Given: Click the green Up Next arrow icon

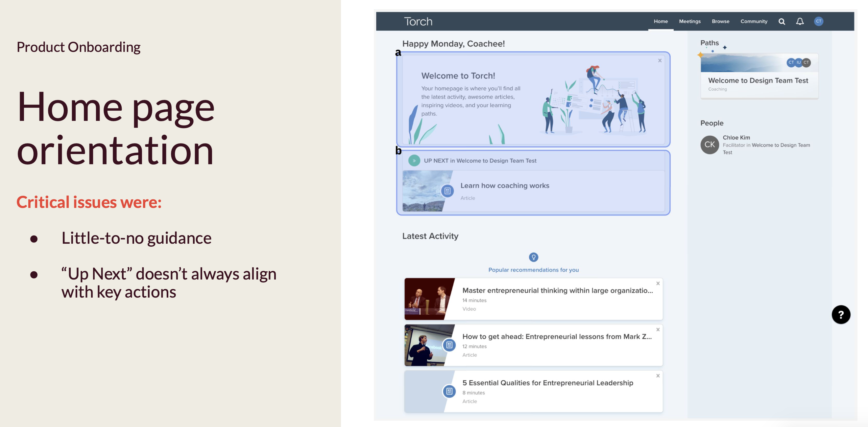Looking at the screenshot, I should pyautogui.click(x=414, y=161).
